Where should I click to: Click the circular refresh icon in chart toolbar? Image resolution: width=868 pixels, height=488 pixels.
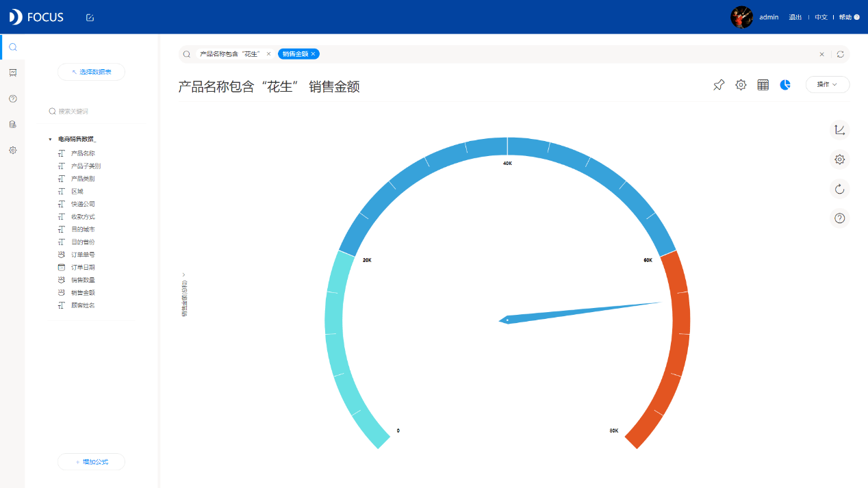pyautogui.click(x=840, y=189)
